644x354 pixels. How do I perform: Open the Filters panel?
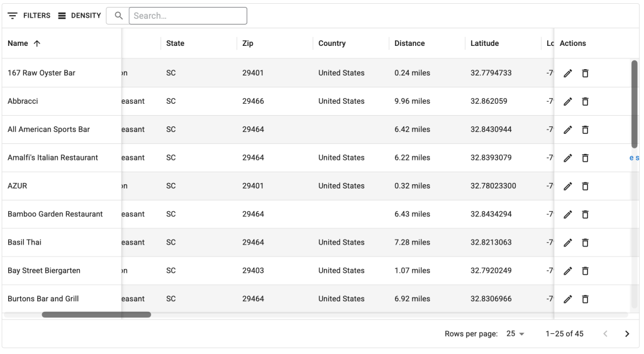(29, 16)
